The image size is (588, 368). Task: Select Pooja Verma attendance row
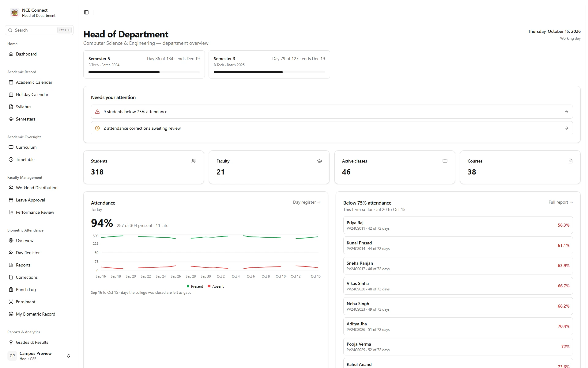coord(458,347)
